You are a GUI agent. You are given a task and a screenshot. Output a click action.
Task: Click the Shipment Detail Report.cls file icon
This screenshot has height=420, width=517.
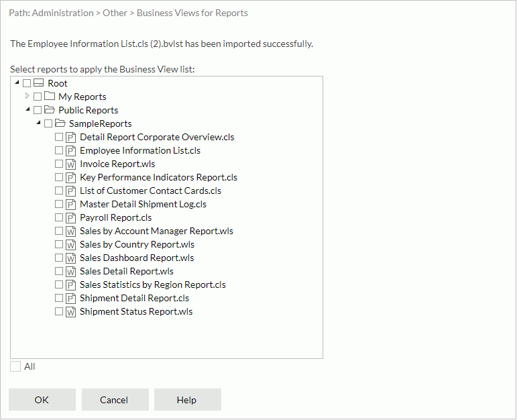70,298
